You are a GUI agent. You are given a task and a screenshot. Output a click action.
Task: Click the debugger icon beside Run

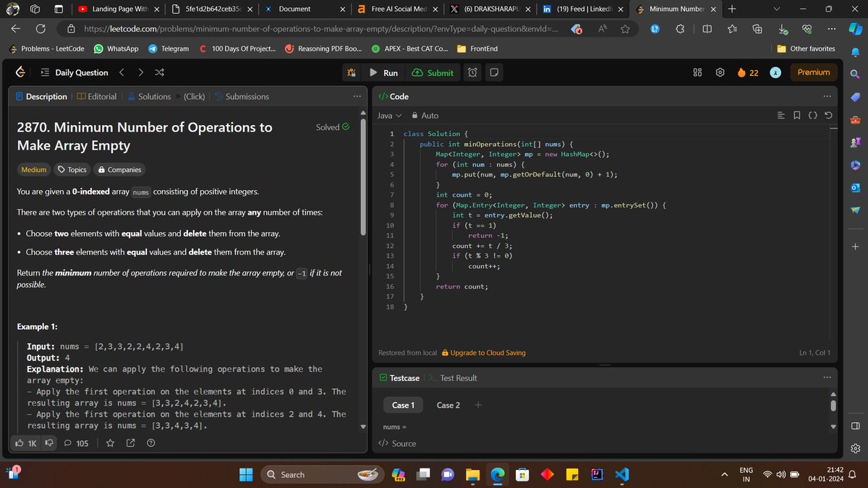352,72
